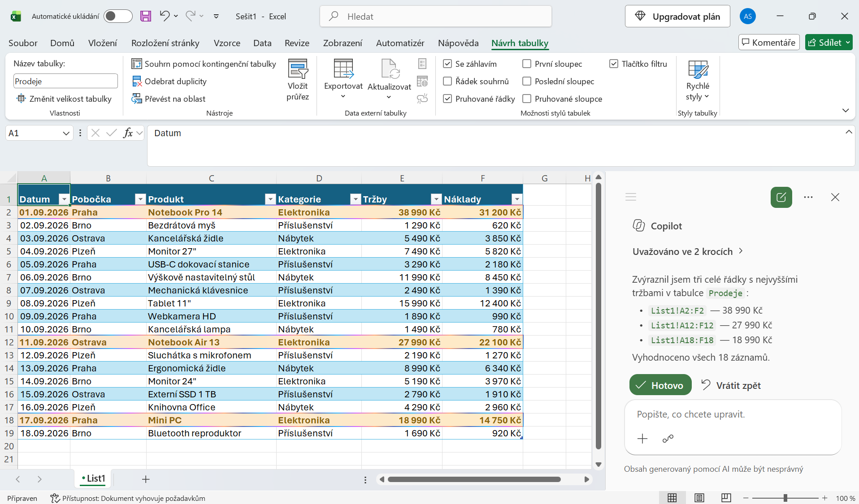Expand Rychlé styly gallery
This screenshot has width=859, height=504.
698,81
